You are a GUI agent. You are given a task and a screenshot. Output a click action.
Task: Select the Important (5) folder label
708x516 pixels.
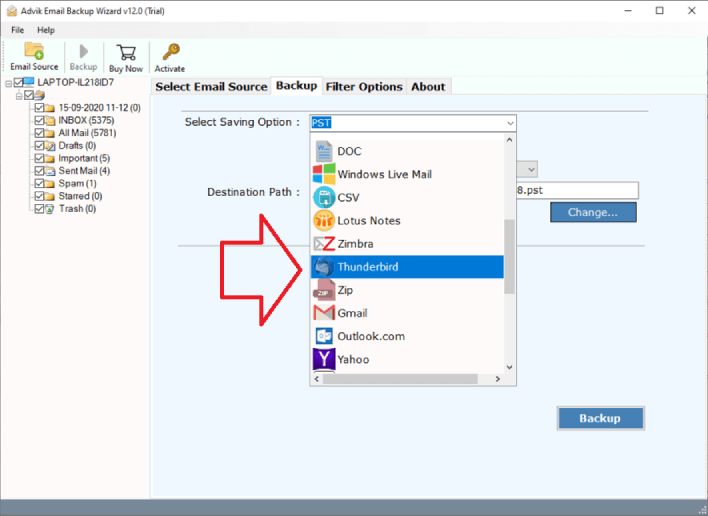click(84, 158)
